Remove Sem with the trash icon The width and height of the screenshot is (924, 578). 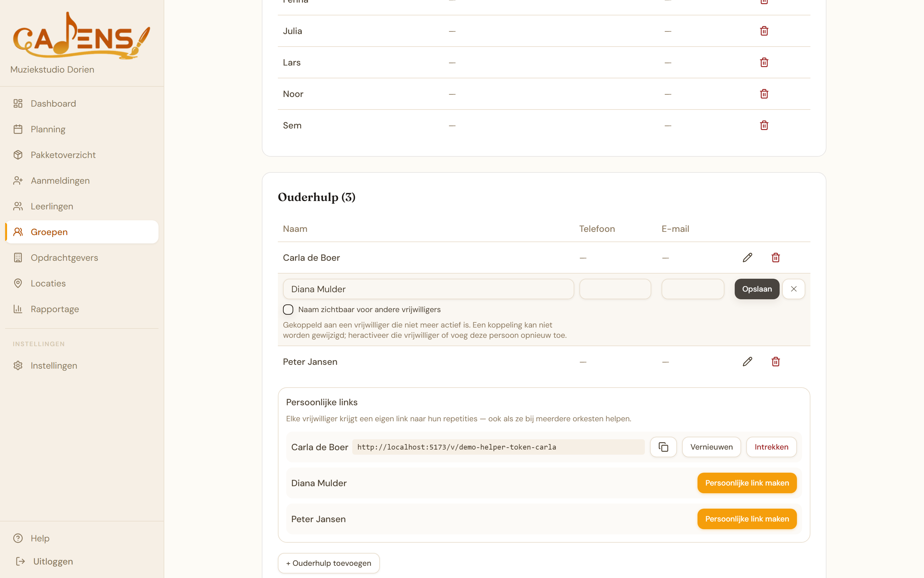pyautogui.click(x=764, y=125)
